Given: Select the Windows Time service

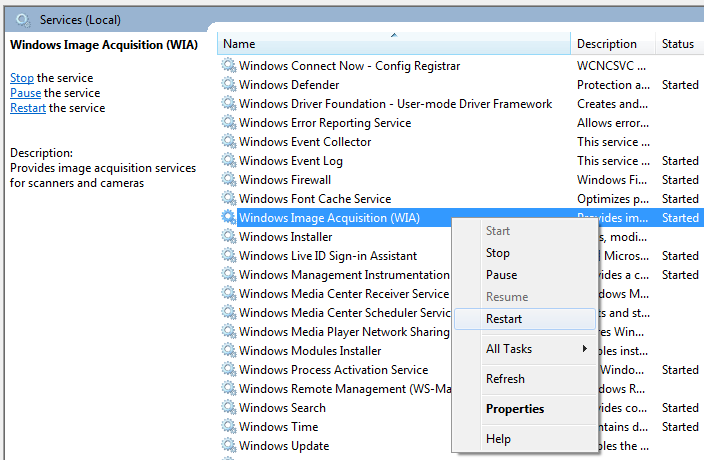Looking at the screenshot, I should point(278,426).
